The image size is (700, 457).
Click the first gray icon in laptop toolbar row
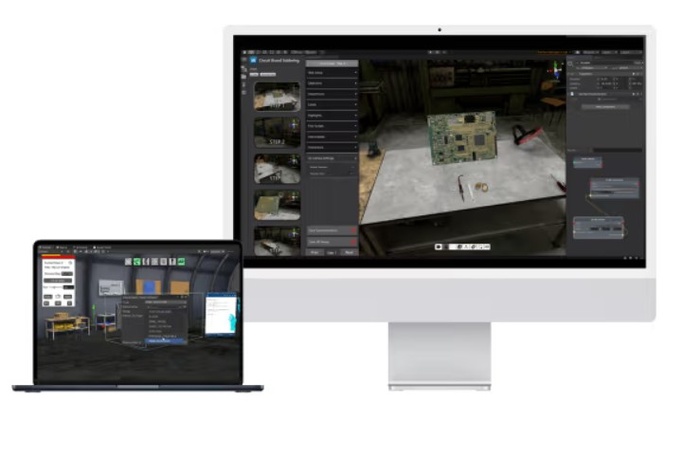point(127,261)
